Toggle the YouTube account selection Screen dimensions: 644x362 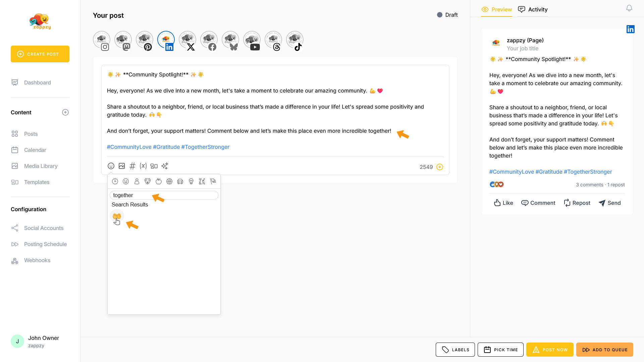tap(252, 41)
